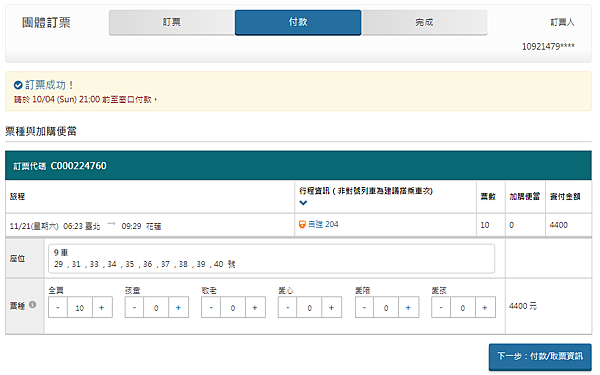The width and height of the screenshot is (600, 375).
Task: Click the 旅程 column header
Action: pyautogui.click(x=17, y=197)
